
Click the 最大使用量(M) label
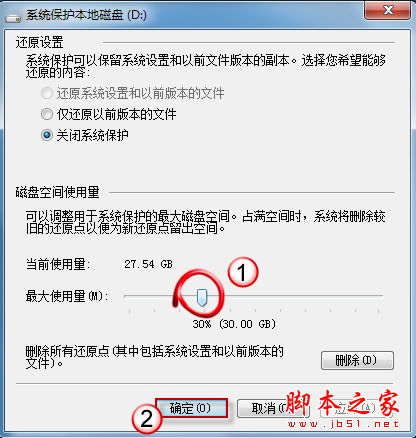click(x=67, y=296)
